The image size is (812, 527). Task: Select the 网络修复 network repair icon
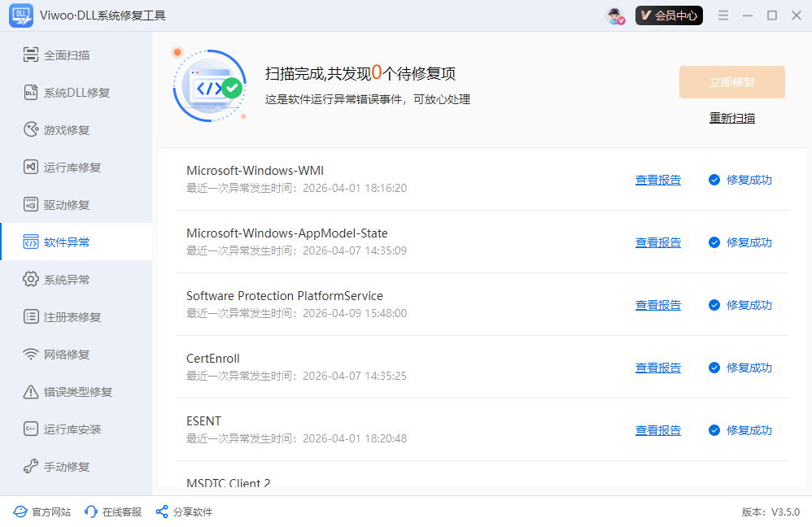click(31, 354)
